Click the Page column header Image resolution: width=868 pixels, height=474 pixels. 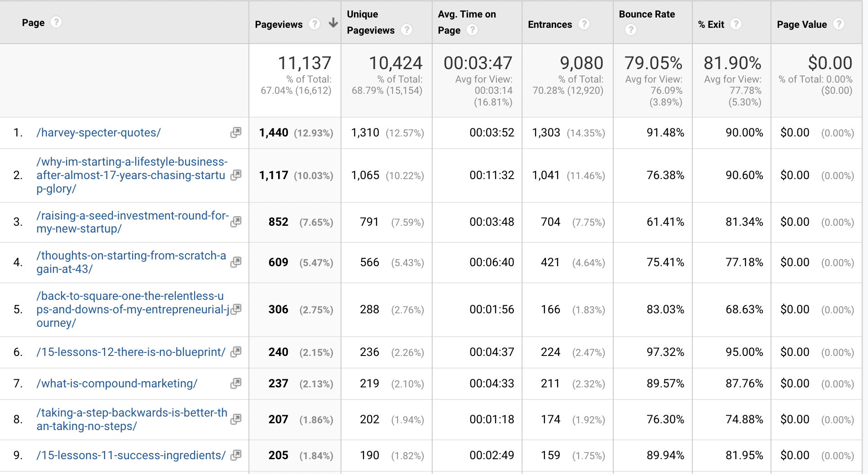[x=33, y=22]
